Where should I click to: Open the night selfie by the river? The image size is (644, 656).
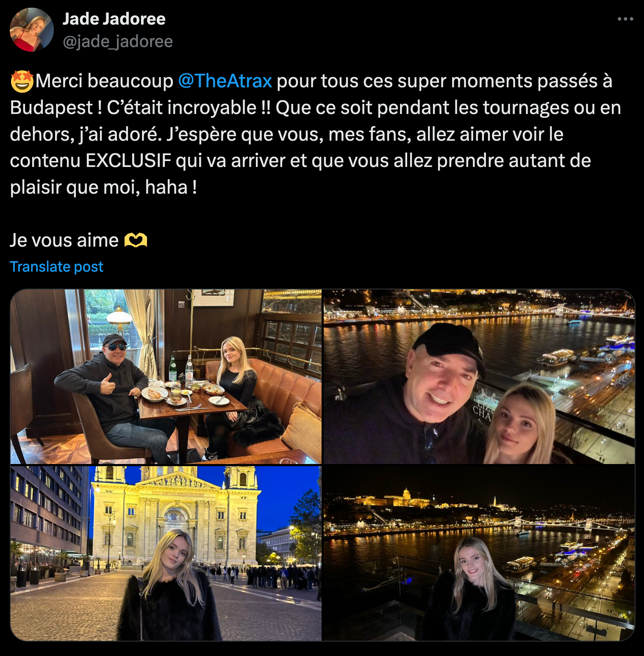(x=479, y=377)
